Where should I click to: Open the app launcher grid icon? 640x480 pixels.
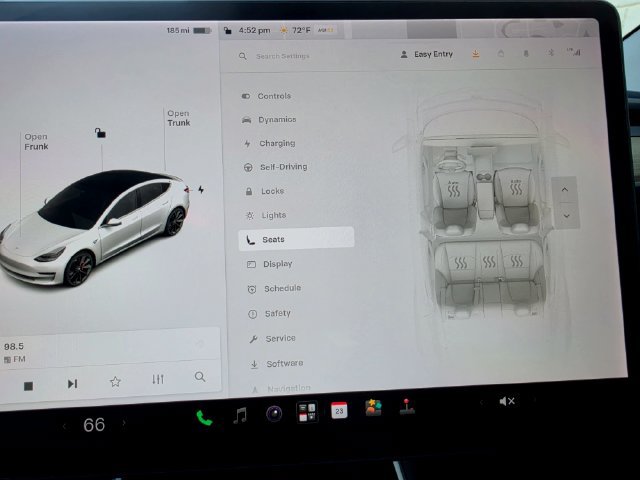(x=307, y=412)
